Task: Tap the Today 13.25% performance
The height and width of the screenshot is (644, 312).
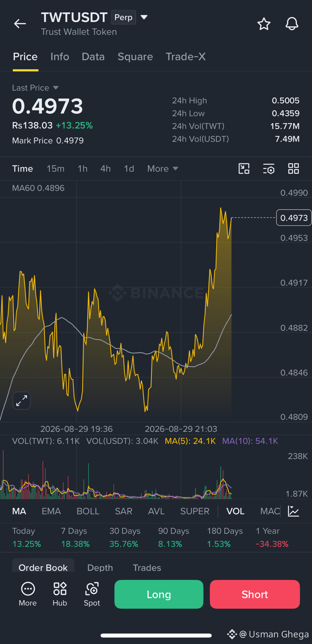Action: point(26,538)
